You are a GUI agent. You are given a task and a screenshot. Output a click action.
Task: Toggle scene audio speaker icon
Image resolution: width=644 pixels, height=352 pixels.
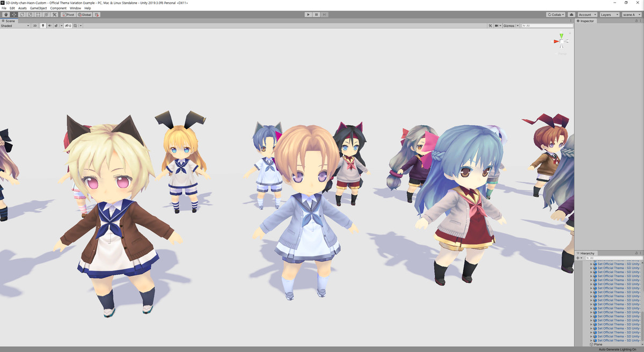tap(49, 26)
